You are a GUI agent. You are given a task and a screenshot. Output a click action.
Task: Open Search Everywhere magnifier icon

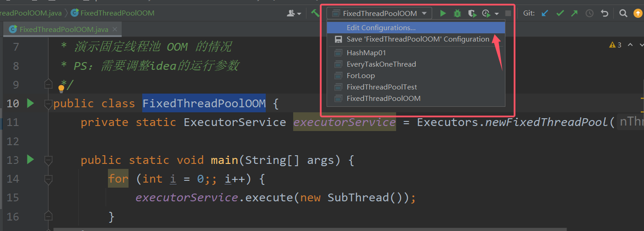tap(623, 14)
